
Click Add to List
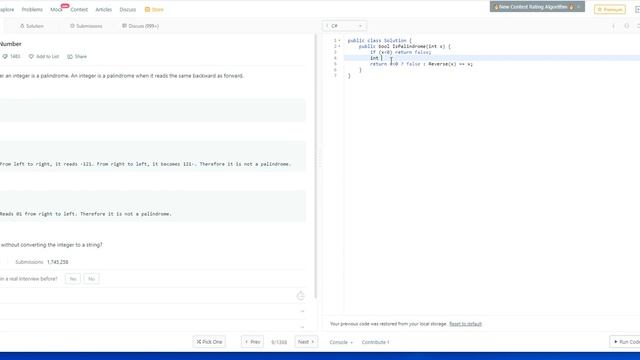44,56
